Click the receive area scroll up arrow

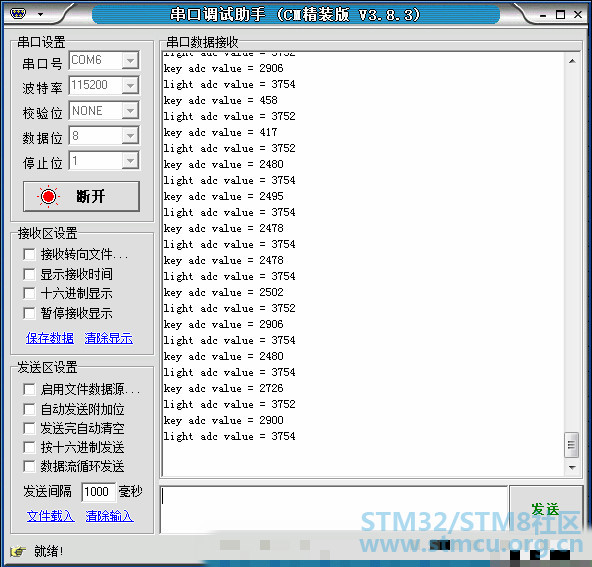[x=572, y=61]
